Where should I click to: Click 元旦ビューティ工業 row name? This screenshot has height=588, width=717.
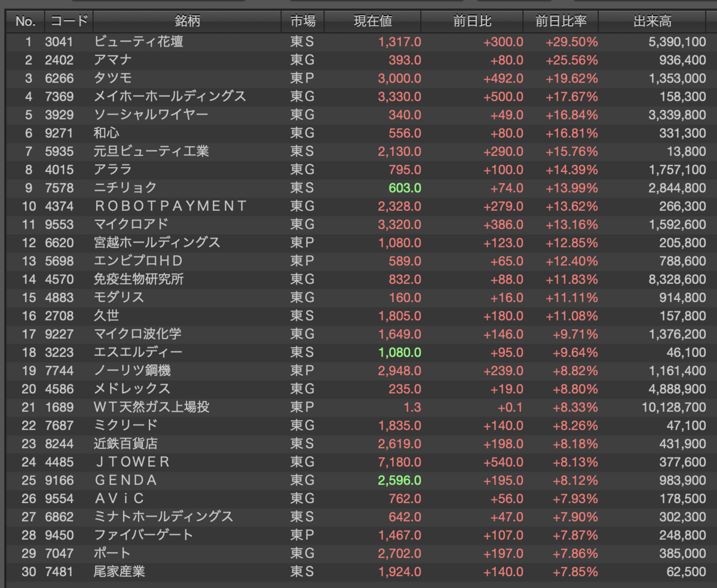pos(151,151)
